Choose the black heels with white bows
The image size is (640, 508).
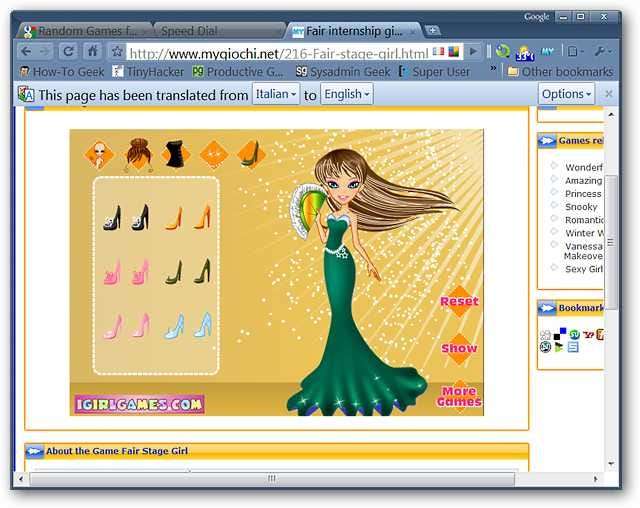(126, 218)
